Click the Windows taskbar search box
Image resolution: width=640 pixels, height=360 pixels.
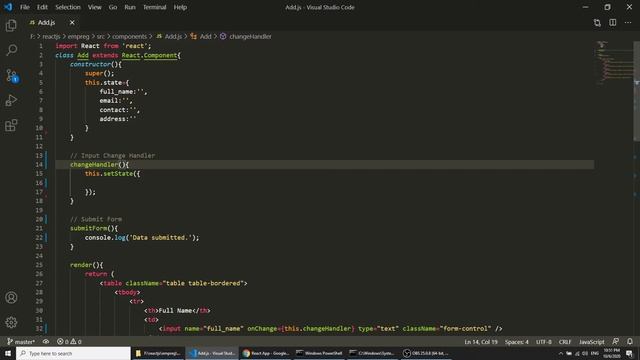(73, 353)
